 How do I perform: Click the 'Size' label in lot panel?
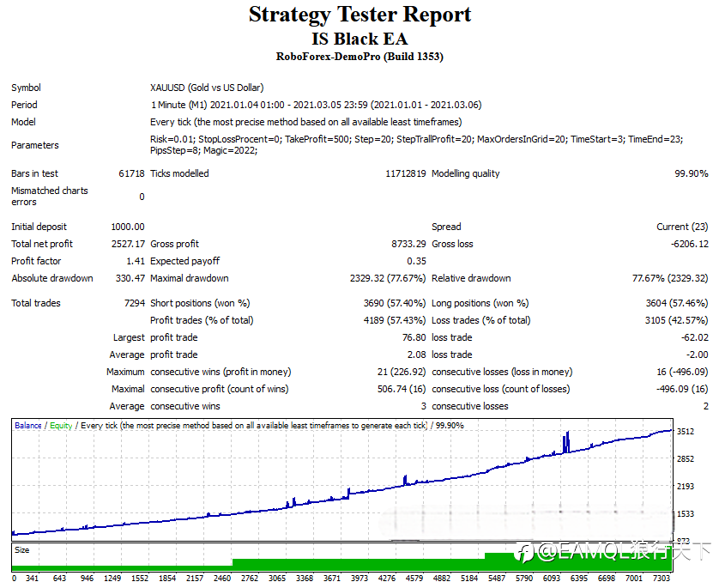[22, 550]
